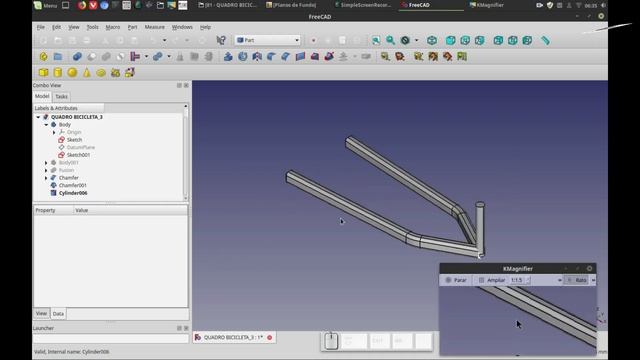Viewport: 640px width, 360px height.
Task: Click the Ruled surface tool icon
Action: [300, 56]
